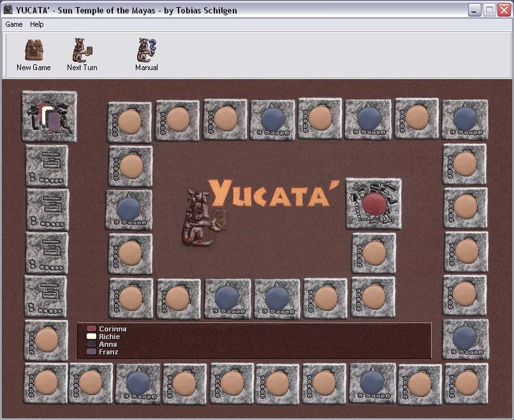Image resolution: width=514 pixels, height=420 pixels.
Task: Click the staircase tile just below the start tile
Action: point(47,166)
